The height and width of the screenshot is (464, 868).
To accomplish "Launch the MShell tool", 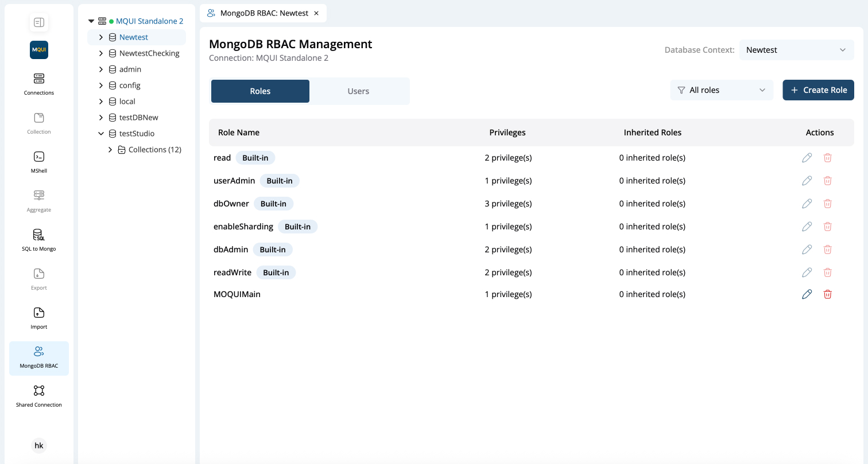I will pyautogui.click(x=39, y=157).
